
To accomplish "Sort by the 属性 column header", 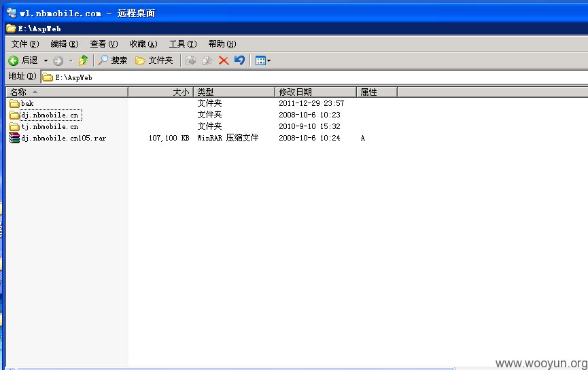I will point(377,92).
